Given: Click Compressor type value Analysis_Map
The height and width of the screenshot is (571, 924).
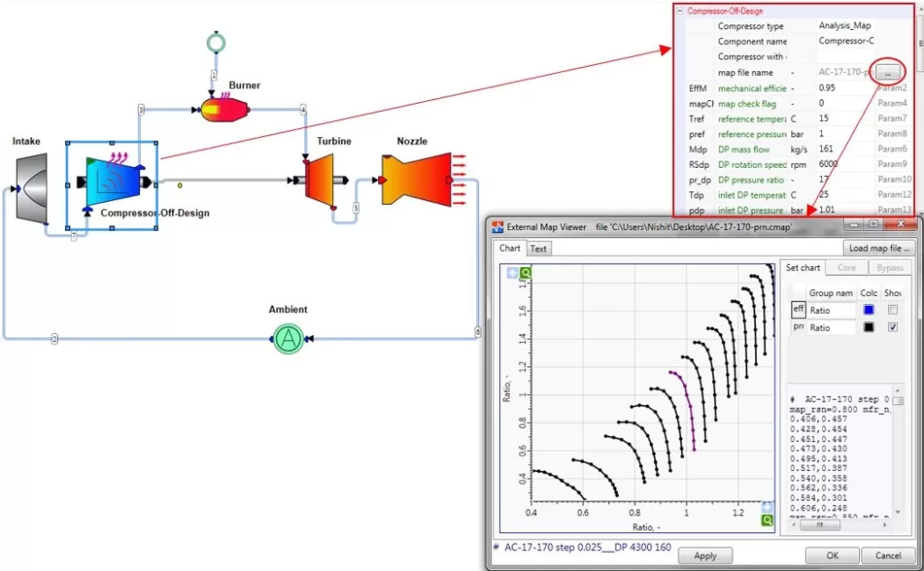Looking at the screenshot, I should pyautogui.click(x=845, y=25).
